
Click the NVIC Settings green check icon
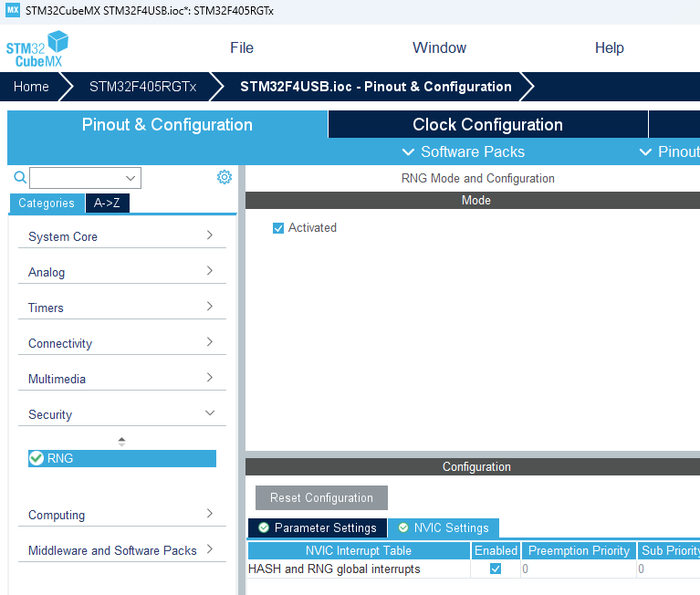pyautogui.click(x=403, y=527)
